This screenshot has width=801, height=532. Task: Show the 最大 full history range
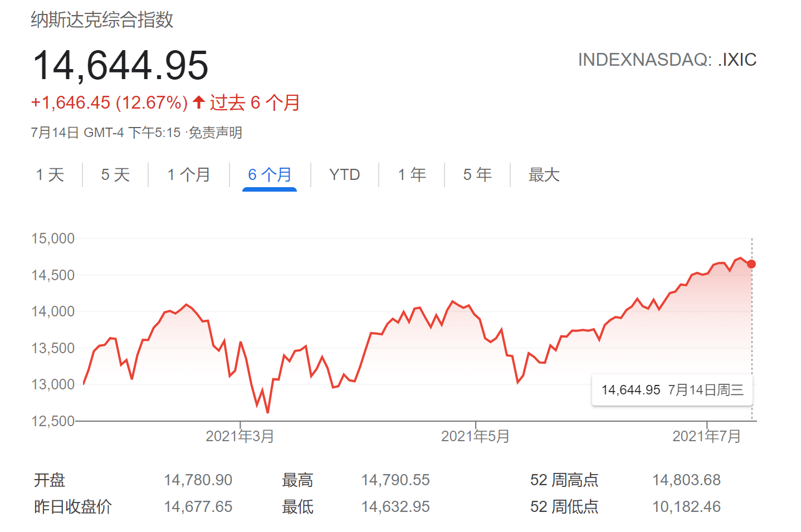(x=544, y=175)
